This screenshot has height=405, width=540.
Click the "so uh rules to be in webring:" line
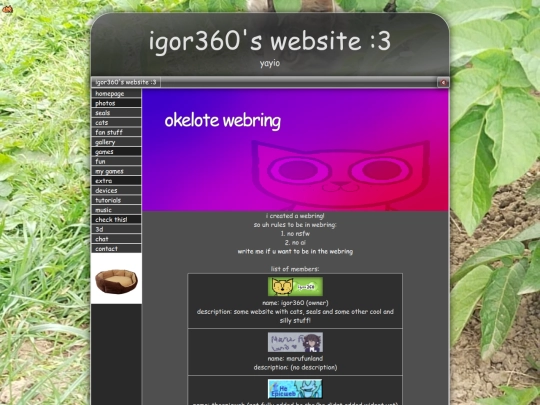tap(295, 225)
